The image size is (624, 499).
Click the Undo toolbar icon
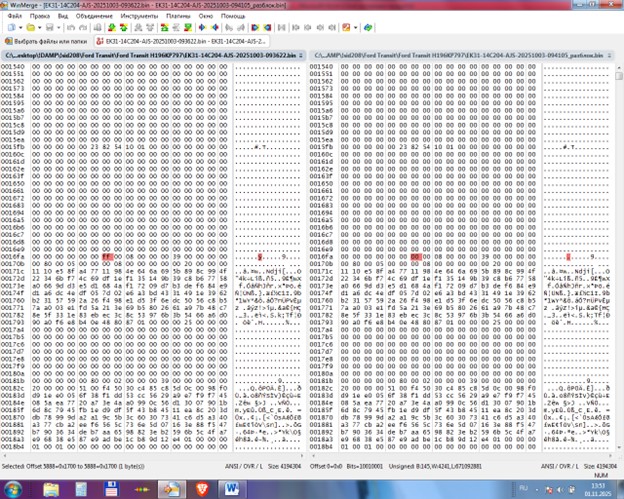tap(68, 29)
